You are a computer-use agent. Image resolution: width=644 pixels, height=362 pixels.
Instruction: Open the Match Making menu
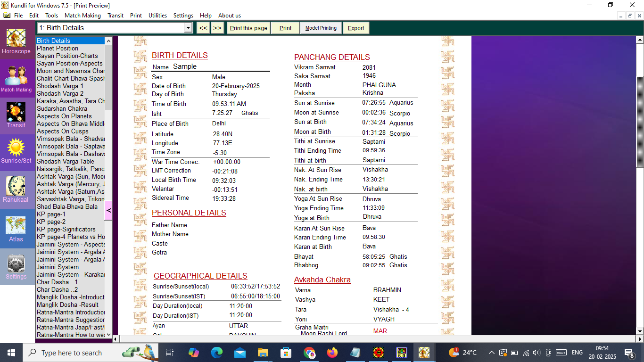pos(83,16)
